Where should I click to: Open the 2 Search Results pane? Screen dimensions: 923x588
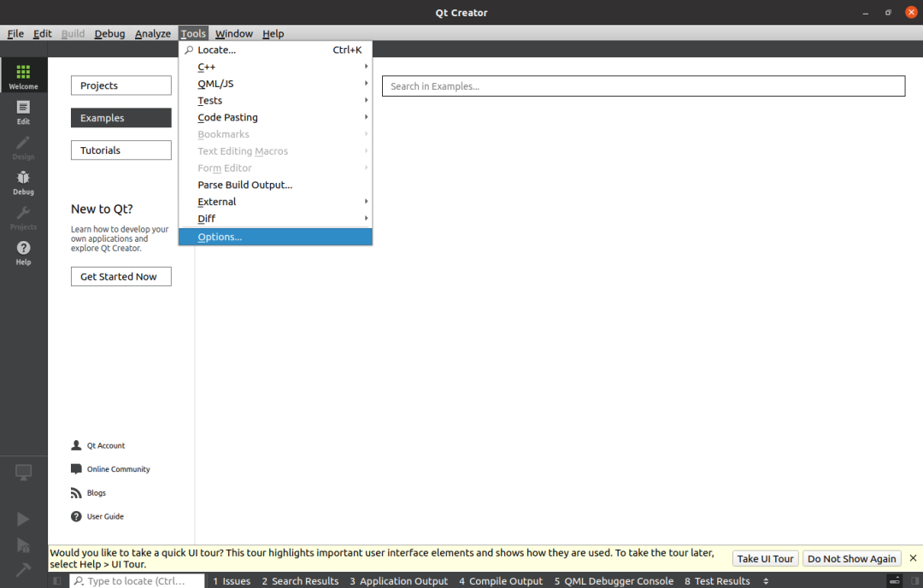pyautogui.click(x=300, y=581)
